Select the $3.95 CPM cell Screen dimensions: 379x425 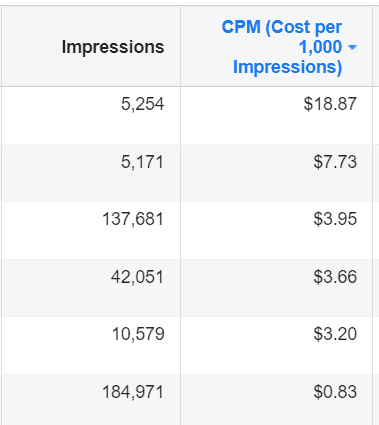point(276,230)
